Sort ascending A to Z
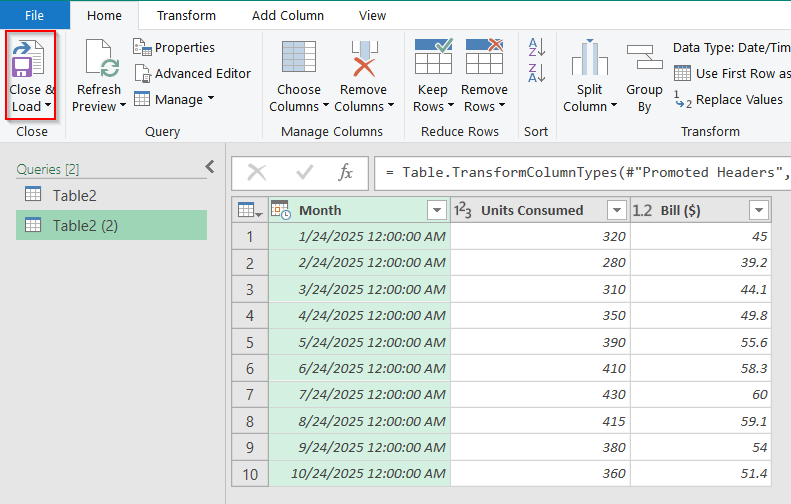The height and width of the screenshot is (504, 791). [536, 47]
